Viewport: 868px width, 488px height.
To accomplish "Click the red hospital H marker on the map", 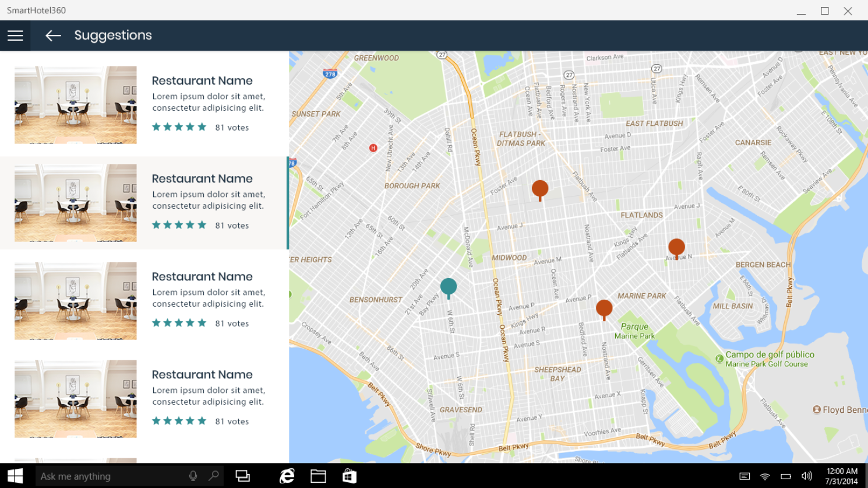I will pyautogui.click(x=373, y=148).
